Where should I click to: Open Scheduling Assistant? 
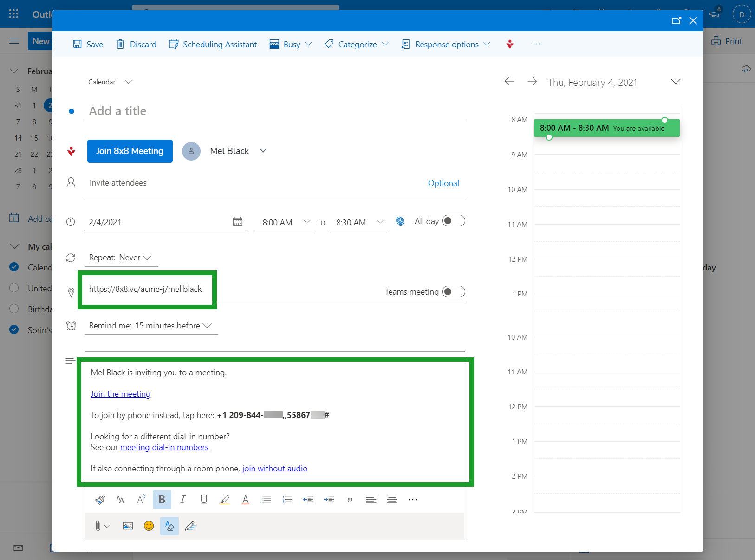[213, 44]
